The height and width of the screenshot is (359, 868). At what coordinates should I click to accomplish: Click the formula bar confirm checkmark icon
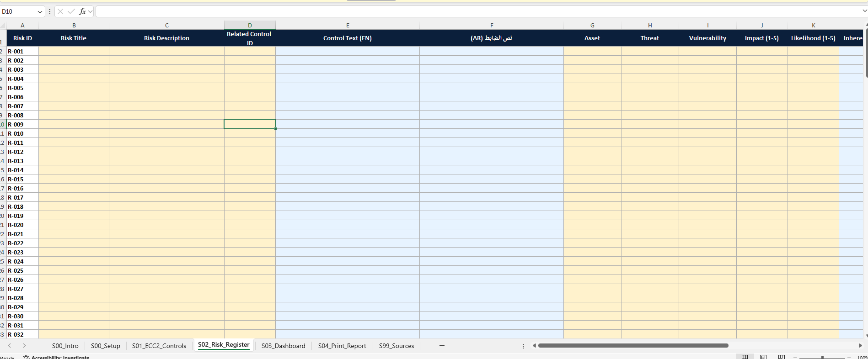click(71, 11)
